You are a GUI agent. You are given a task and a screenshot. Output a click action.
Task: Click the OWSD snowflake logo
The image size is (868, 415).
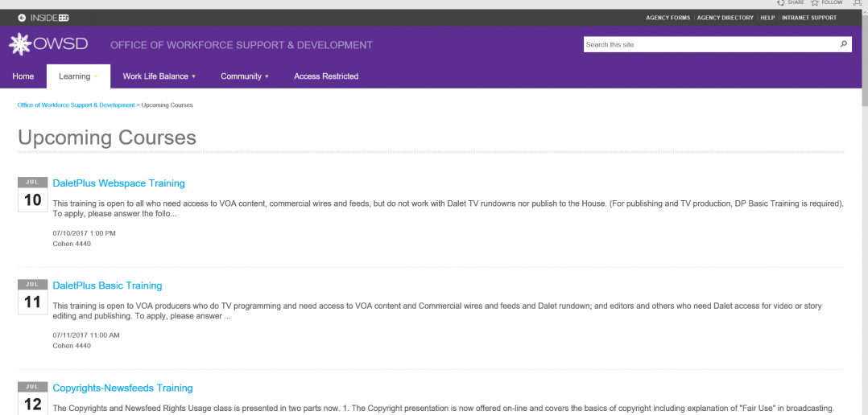[x=19, y=44]
